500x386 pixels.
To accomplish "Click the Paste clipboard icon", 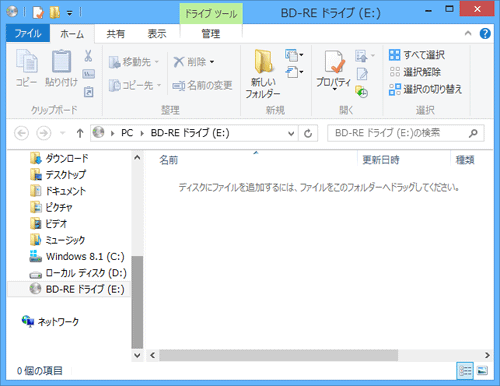I will click(61, 61).
